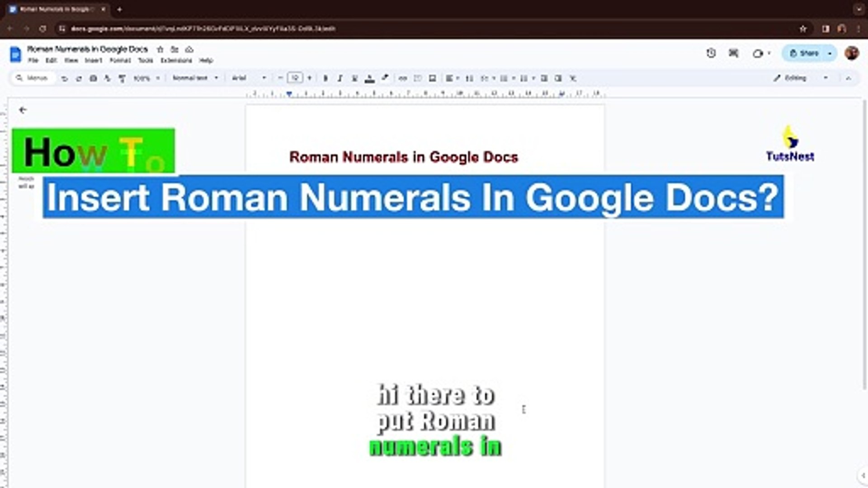Screen dimensions: 868x488
Task: Click the clear formatting icon
Action: click(573, 78)
